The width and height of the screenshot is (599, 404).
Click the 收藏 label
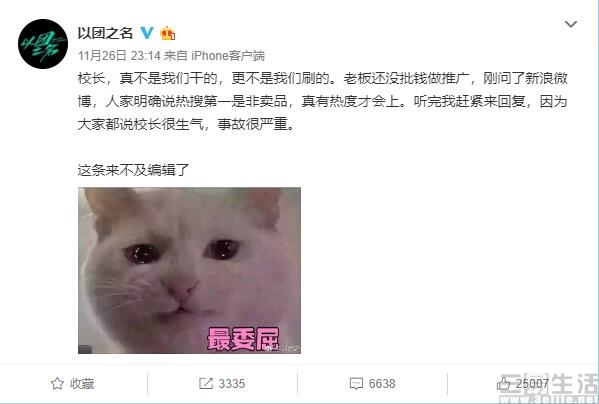82,383
